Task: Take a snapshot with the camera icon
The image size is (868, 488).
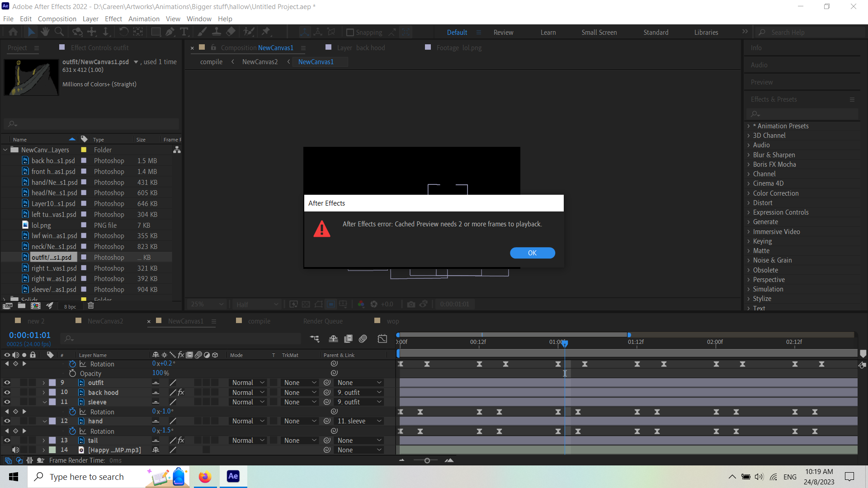Action: coord(411,304)
